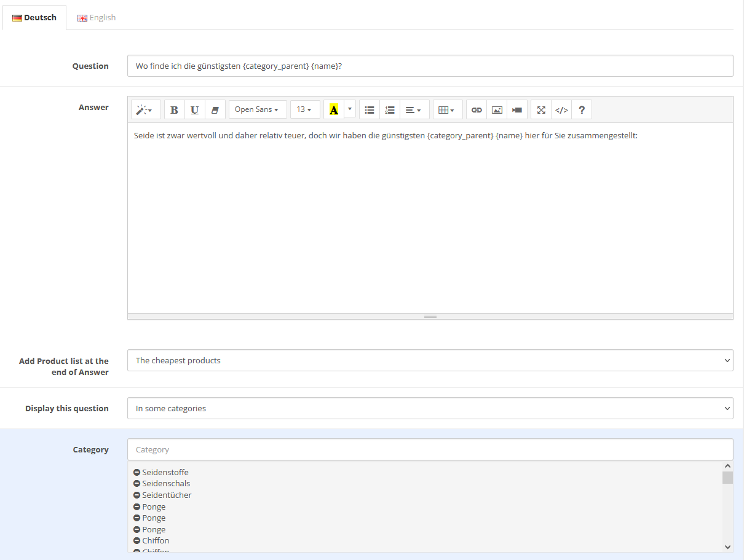Viewport: 744px width, 560px height.
Task: Apply underline formatting
Action: coord(194,110)
